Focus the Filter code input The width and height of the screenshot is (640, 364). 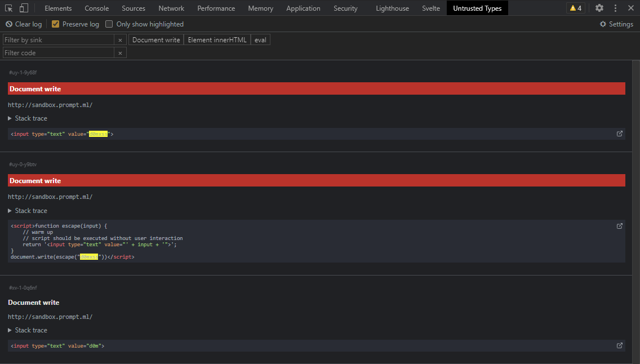pyautogui.click(x=59, y=52)
